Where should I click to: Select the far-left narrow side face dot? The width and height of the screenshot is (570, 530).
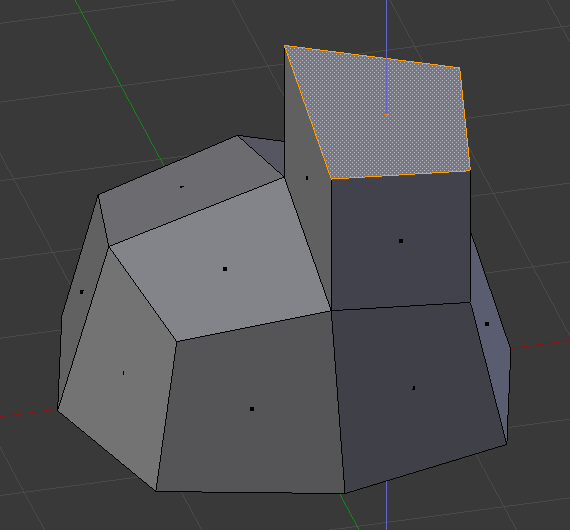coord(81,292)
